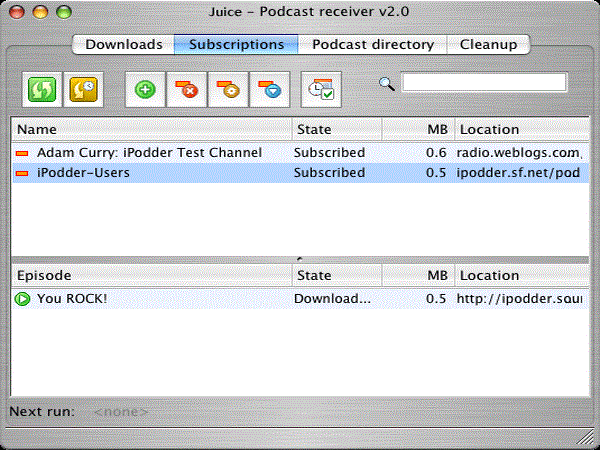The width and height of the screenshot is (600, 450).
Task: Click the blue down-arrow feed icon
Action: (270, 89)
